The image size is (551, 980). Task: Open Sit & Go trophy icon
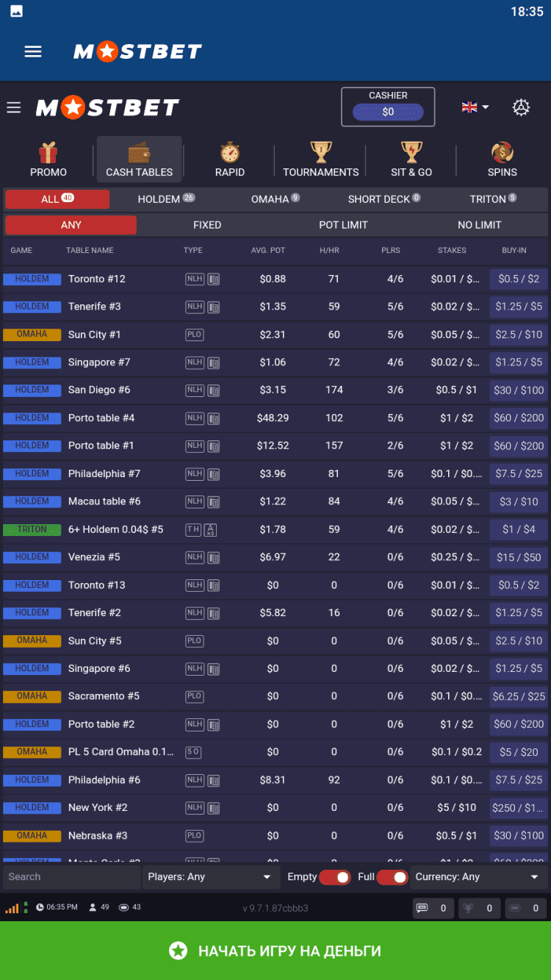pyautogui.click(x=411, y=153)
